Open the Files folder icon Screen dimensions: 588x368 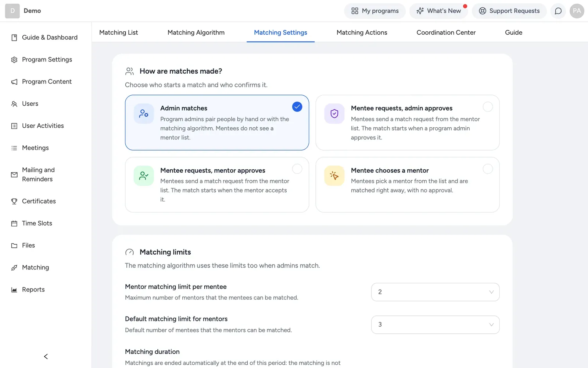click(14, 245)
